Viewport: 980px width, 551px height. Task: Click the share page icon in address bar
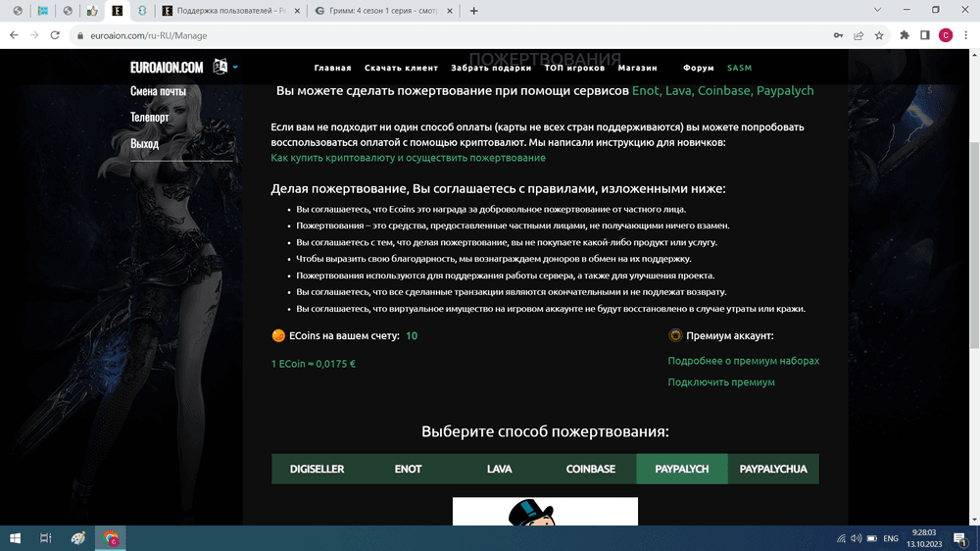tap(858, 35)
